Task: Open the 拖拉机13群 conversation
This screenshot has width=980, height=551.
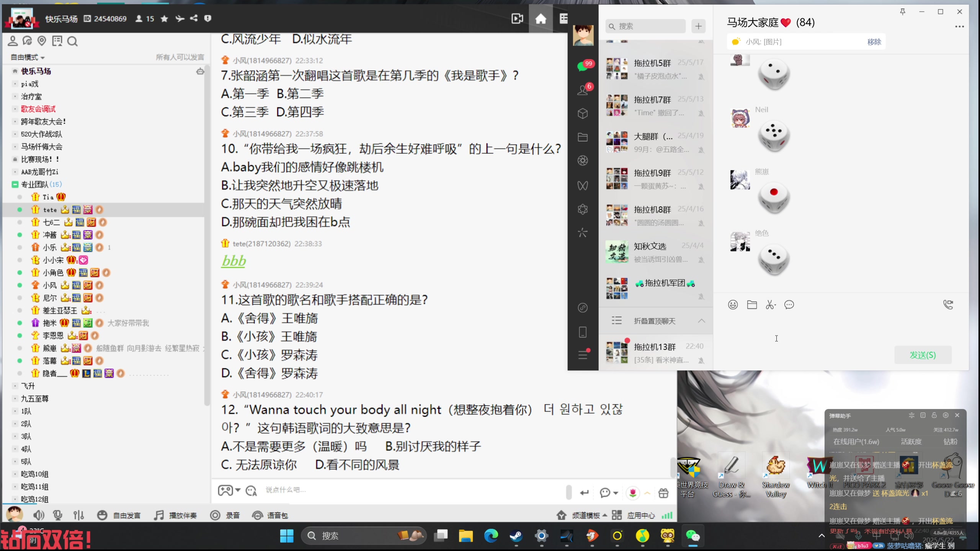Action: [656, 353]
